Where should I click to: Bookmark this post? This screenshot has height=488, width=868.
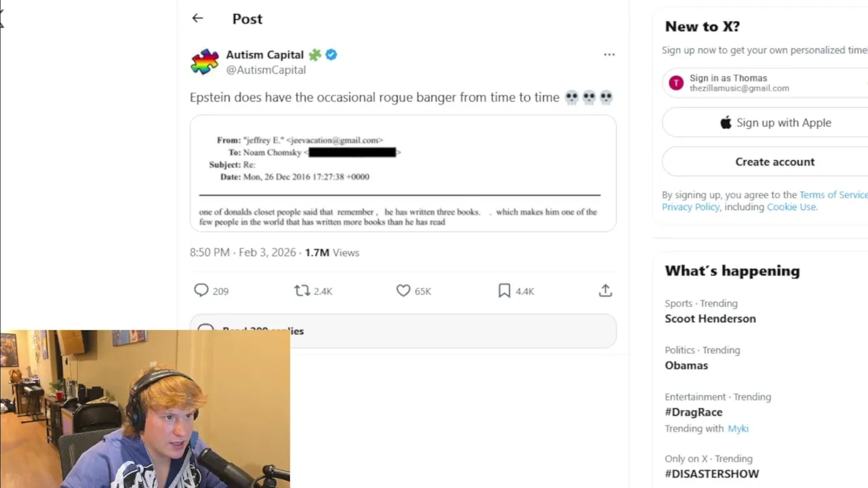pos(504,291)
